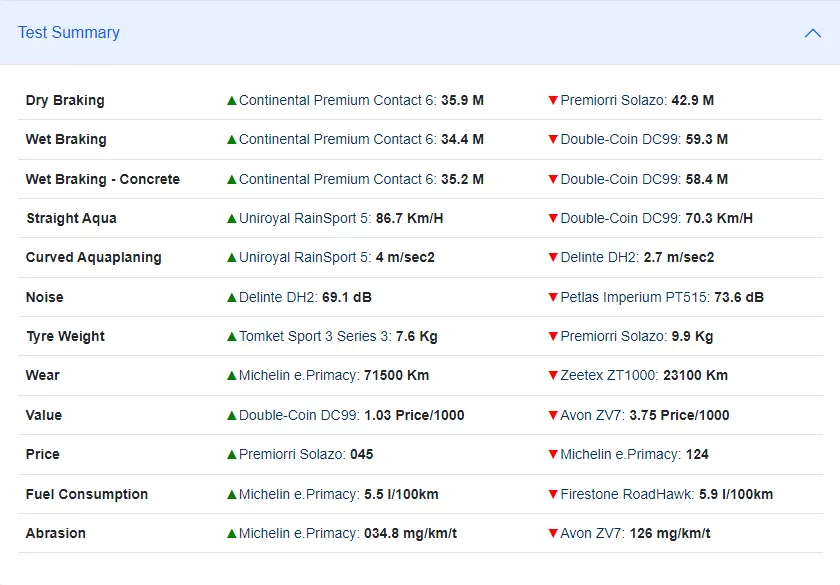Select red worst marker beside 59.3 M
The width and height of the screenshot is (840, 585).
click(x=553, y=139)
